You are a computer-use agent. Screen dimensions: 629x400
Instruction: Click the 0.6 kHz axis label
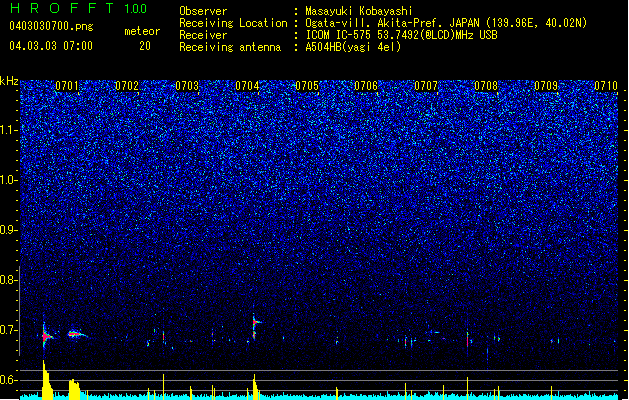coord(8,380)
